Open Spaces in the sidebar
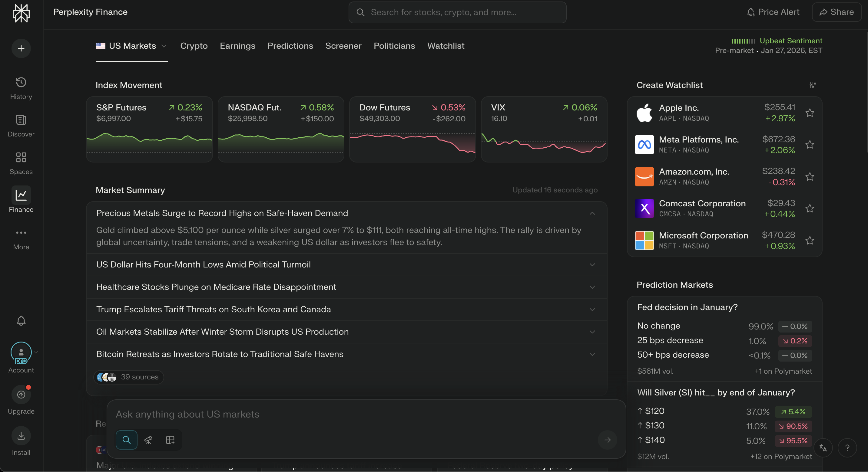The image size is (868, 472). 21,163
